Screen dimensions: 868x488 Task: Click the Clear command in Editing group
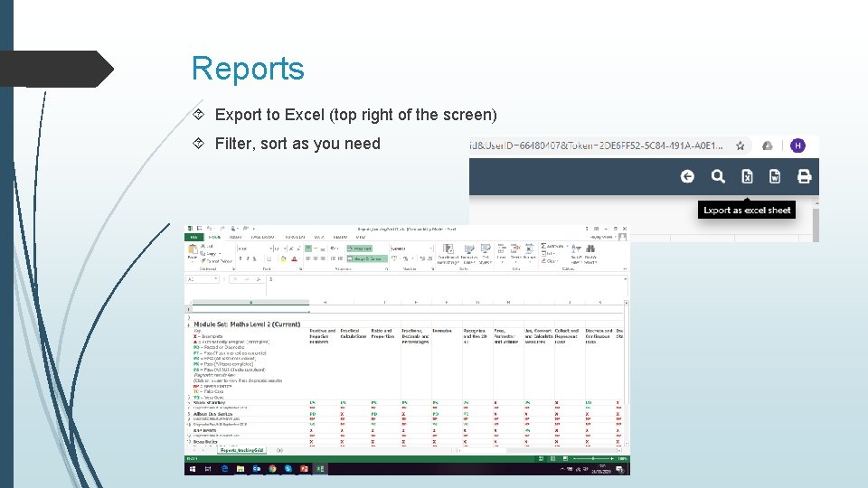point(551,261)
